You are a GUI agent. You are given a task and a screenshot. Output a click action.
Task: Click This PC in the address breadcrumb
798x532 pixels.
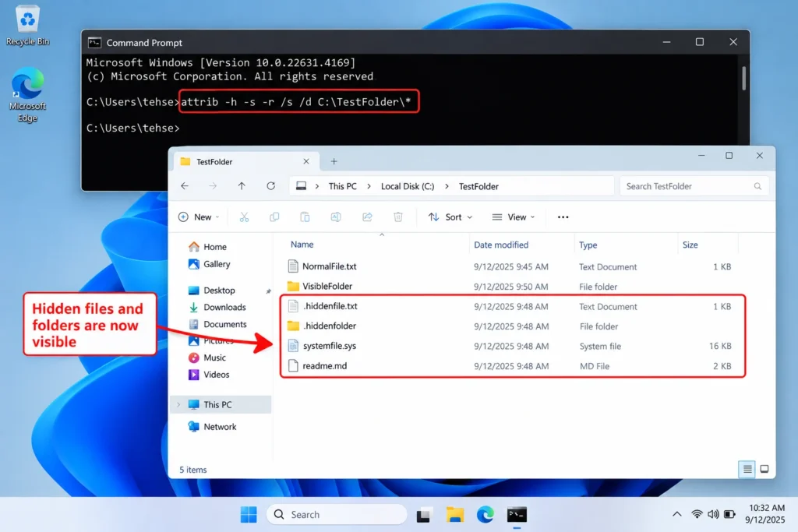point(343,186)
